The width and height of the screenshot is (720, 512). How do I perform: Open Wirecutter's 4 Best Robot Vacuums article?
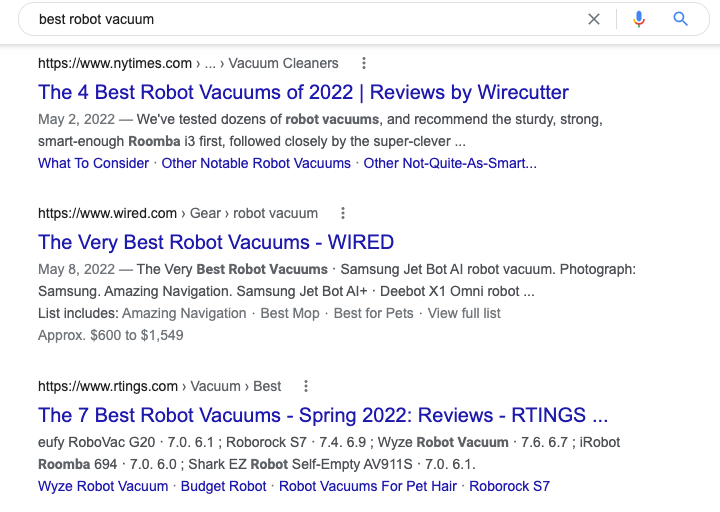coord(303,93)
